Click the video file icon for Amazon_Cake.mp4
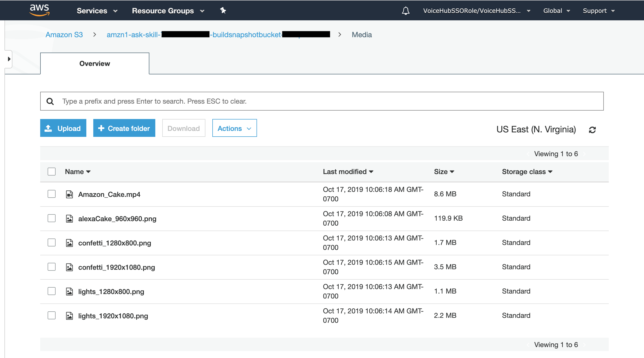This screenshot has height=358, width=644. pos(69,194)
